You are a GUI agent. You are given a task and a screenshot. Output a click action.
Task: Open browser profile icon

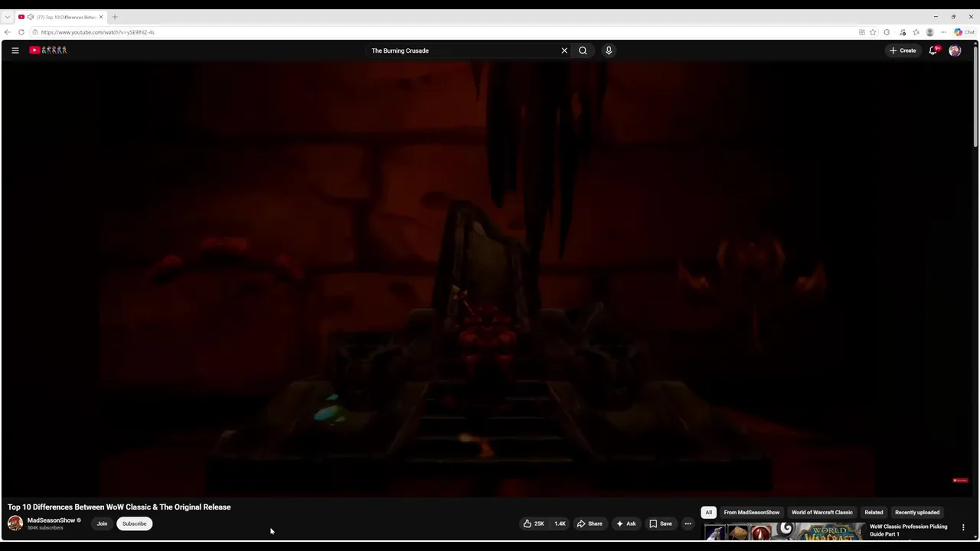pos(929,32)
